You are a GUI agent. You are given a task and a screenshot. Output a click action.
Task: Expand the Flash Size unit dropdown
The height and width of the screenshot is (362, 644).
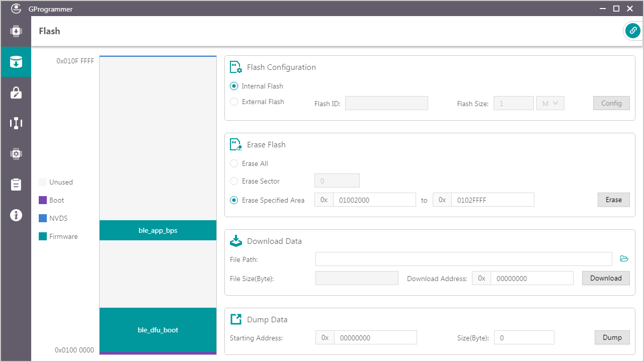pos(550,103)
